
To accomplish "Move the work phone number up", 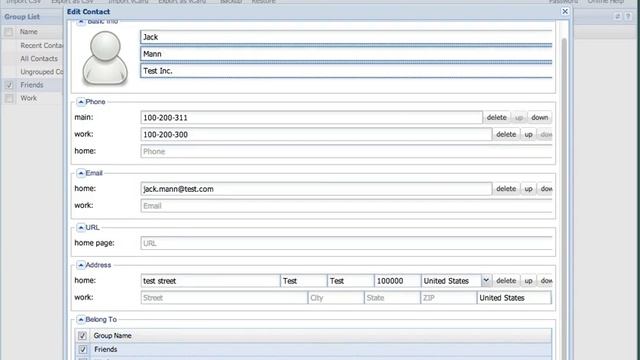I will pos(528,134).
